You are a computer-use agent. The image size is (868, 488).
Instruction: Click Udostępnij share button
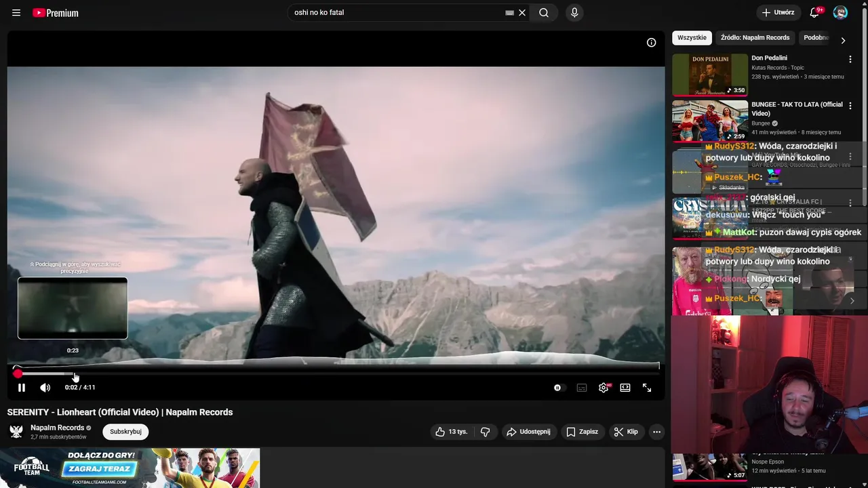point(528,432)
